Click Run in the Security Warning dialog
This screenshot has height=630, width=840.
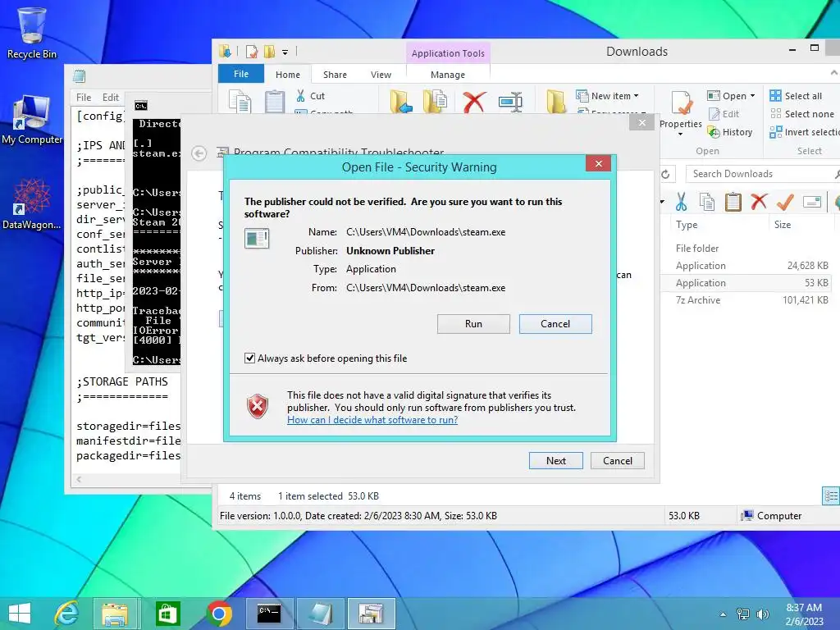tap(473, 323)
